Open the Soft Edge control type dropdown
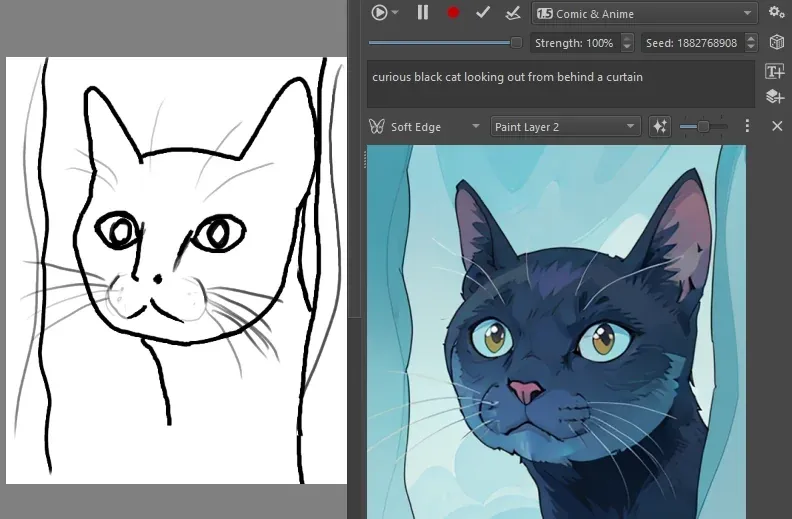Image resolution: width=792 pixels, height=519 pixels. [425, 127]
